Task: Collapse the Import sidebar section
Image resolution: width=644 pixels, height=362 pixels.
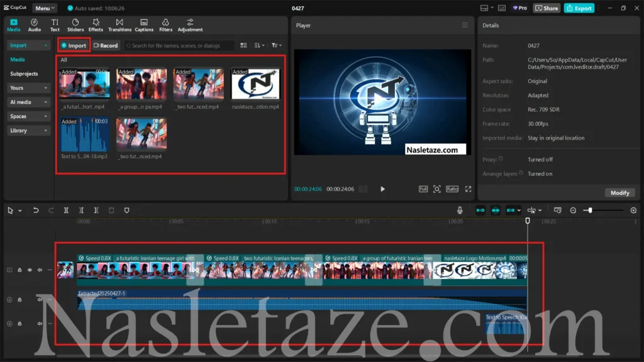Action: coord(28,45)
